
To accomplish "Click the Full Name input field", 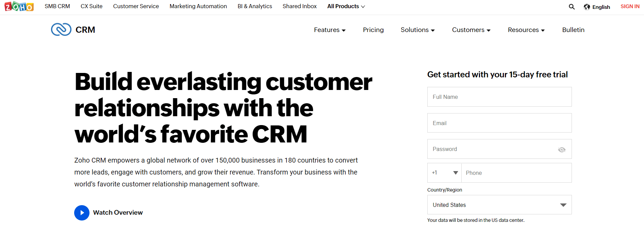I will (499, 97).
